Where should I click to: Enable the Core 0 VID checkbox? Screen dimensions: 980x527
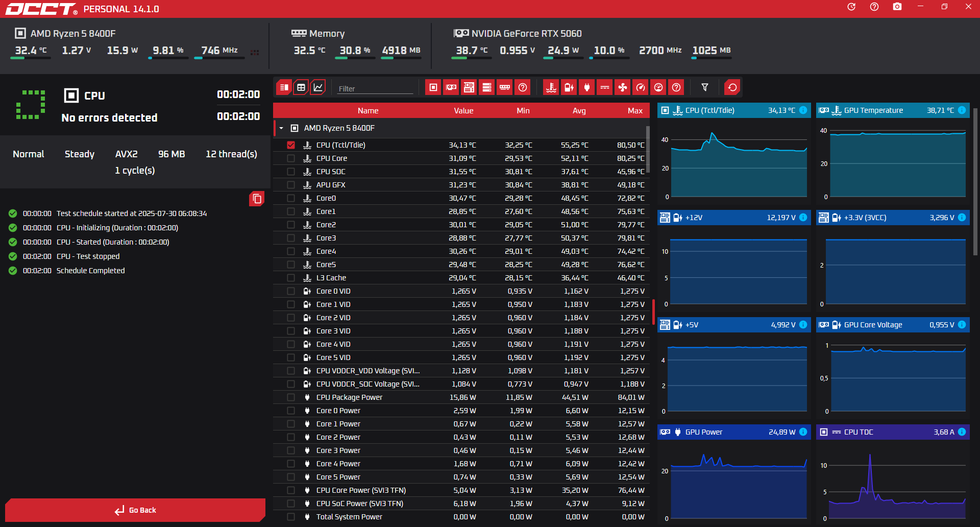291,291
